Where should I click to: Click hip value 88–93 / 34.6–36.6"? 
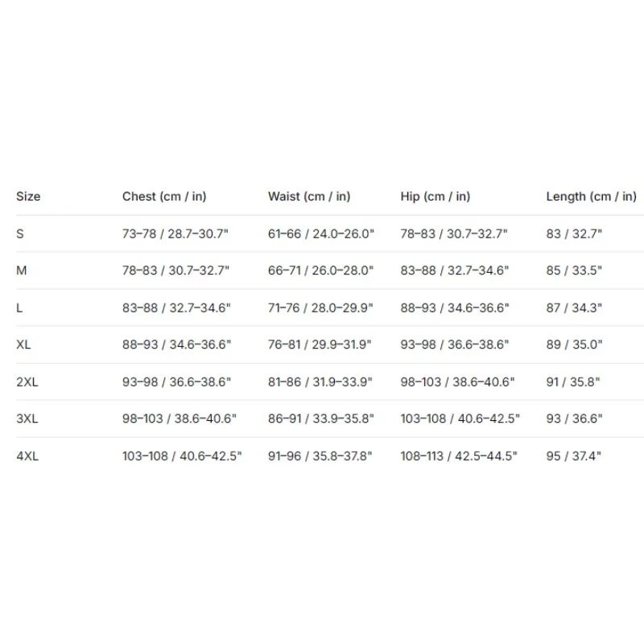click(455, 308)
